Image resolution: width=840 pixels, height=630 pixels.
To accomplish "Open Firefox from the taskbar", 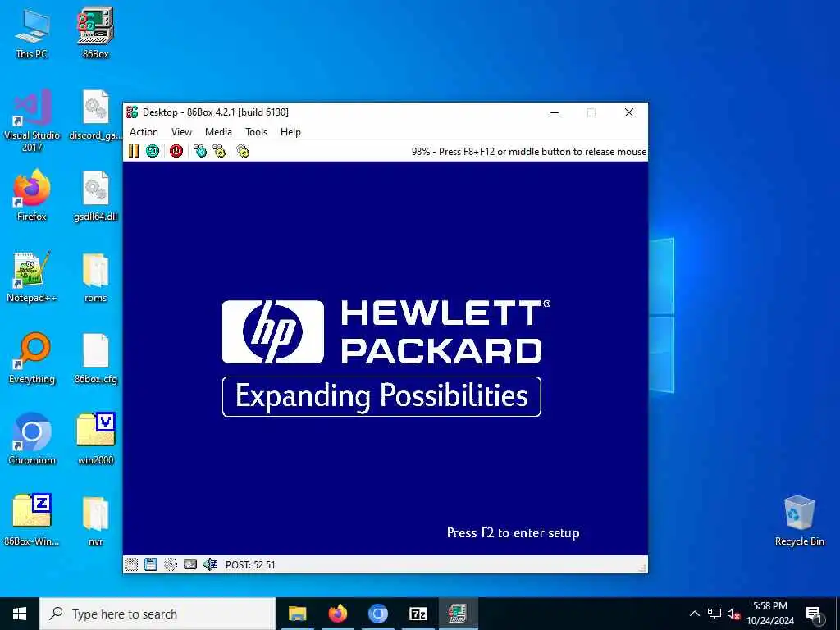I will (x=337, y=614).
